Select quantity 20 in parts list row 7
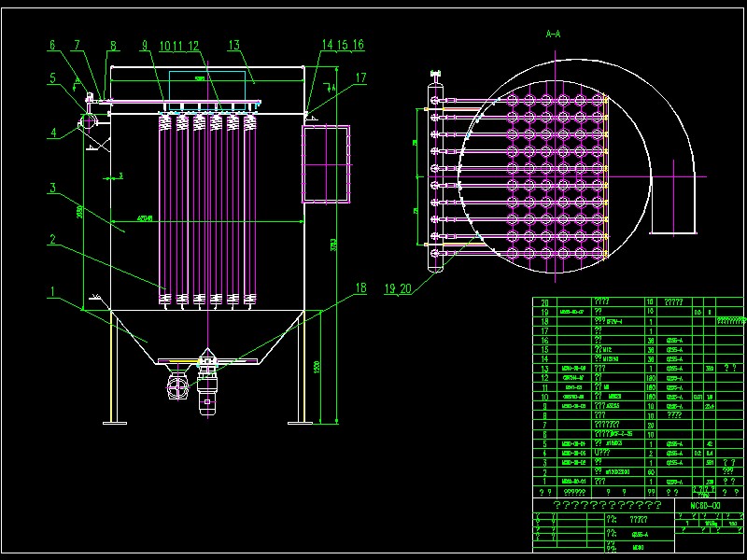This screenshot has width=747, height=560. [651, 426]
